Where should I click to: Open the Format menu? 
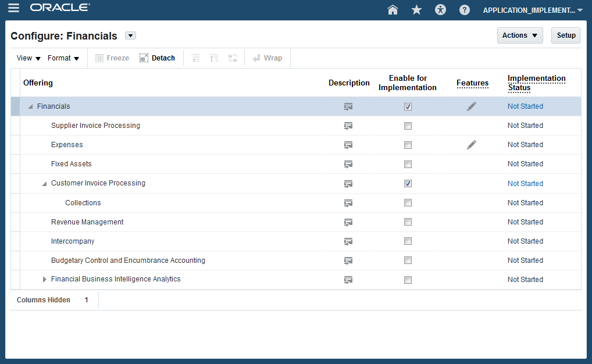pos(63,58)
